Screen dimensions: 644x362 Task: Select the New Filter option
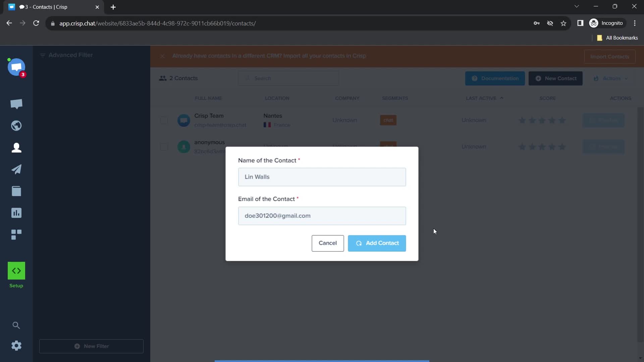(92, 346)
